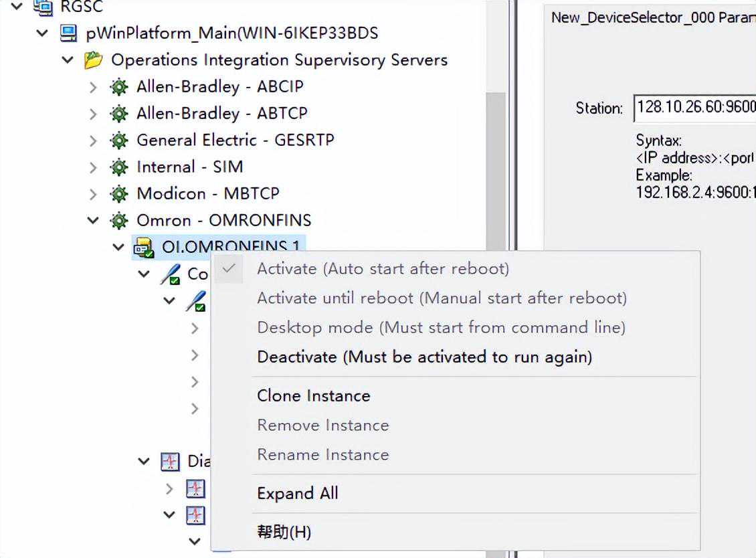Click the Operations Integration Supervisory Servers folder icon
The height and width of the screenshot is (558, 756).
pyautogui.click(x=93, y=60)
